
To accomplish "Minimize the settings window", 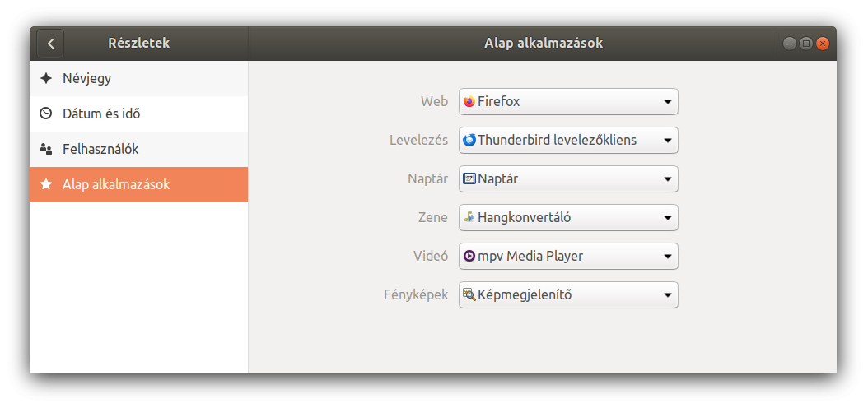I will [x=790, y=43].
